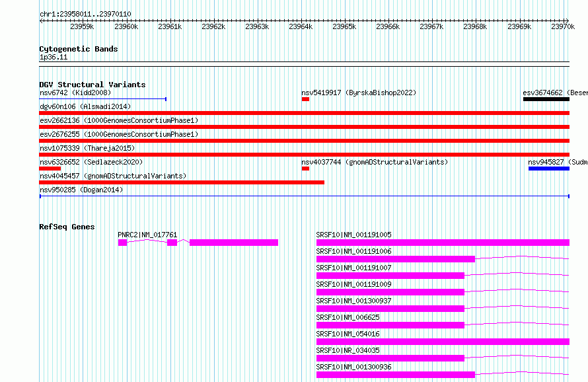Select the PNRC2 first small exon

pyautogui.click(x=123, y=243)
